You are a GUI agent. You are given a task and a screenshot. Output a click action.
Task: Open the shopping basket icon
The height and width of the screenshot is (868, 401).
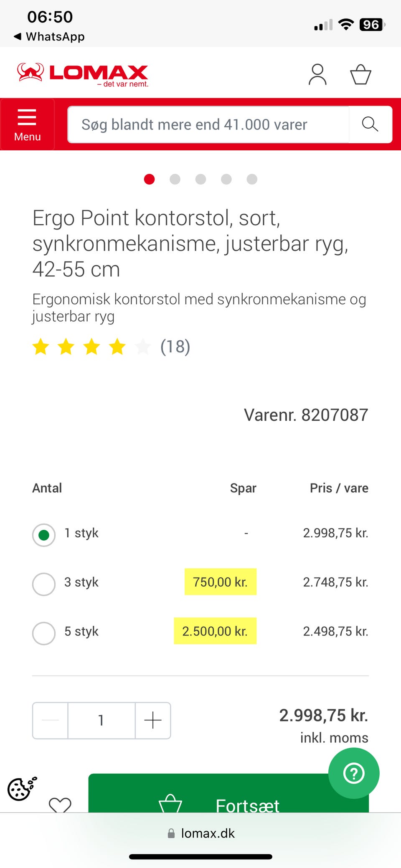[360, 75]
